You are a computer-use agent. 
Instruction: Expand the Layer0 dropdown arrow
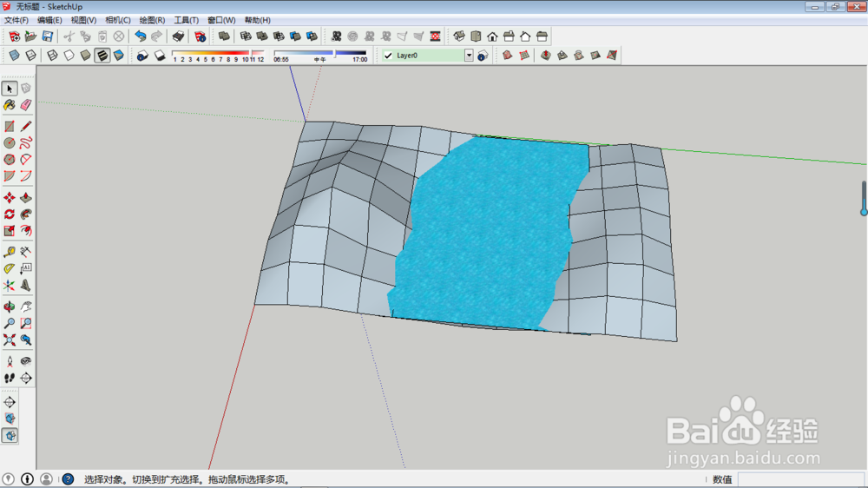tap(469, 56)
